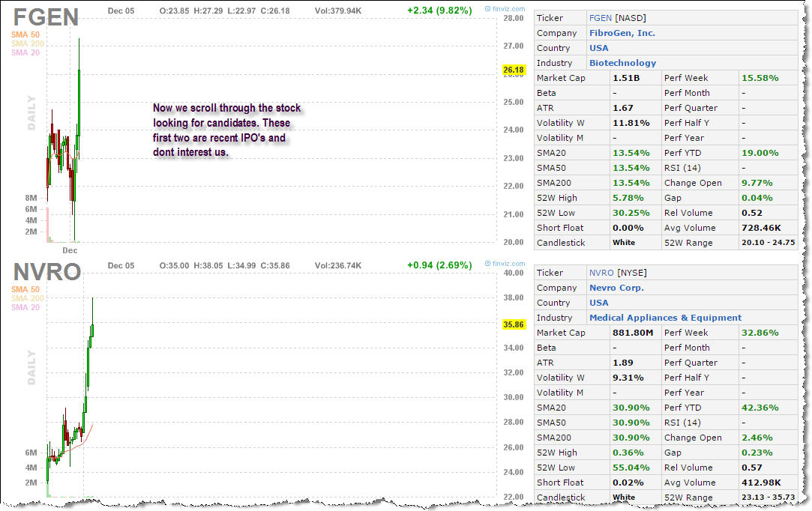Image resolution: width=812 pixels, height=511 pixels.
Task: Open the USA country link in the FGEN table
Action: [x=598, y=48]
